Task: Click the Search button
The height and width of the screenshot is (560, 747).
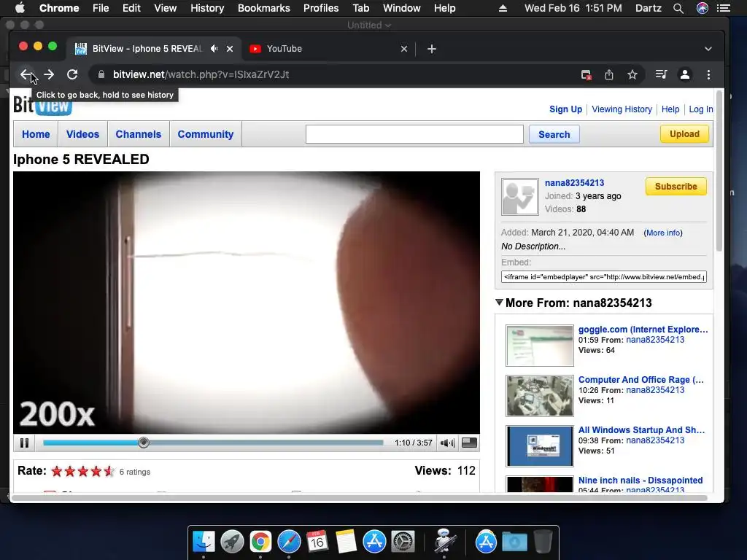Action: (x=554, y=134)
